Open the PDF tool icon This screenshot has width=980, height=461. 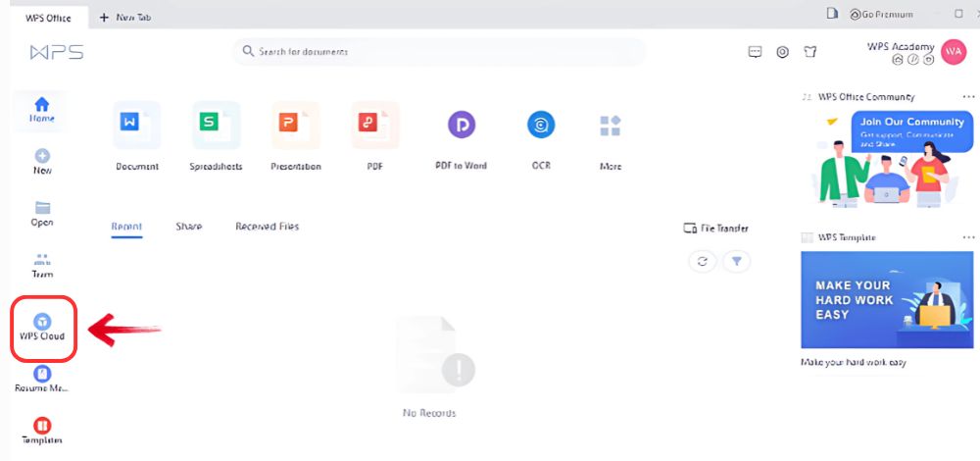tap(375, 126)
